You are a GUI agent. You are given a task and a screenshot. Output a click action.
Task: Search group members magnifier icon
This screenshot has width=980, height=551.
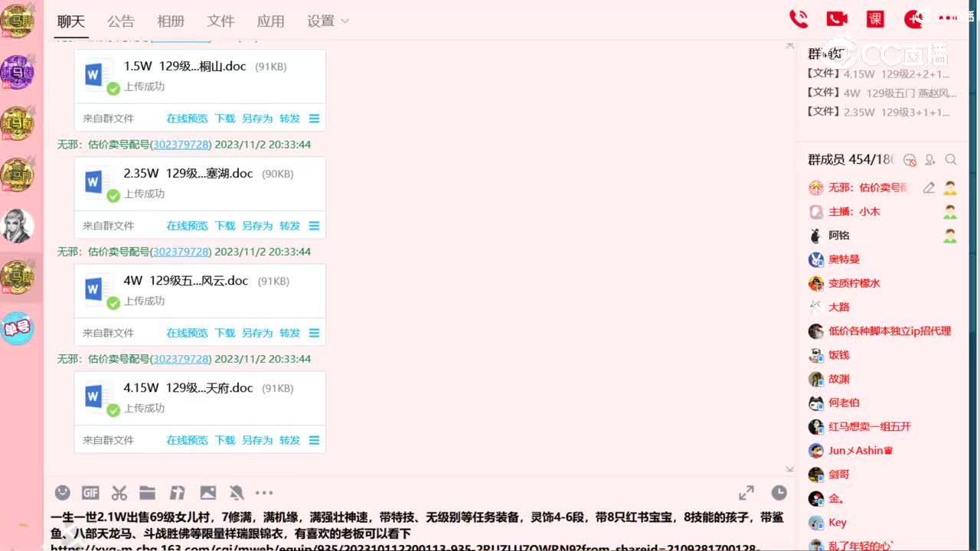pyautogui.click(x=951, y=160)
